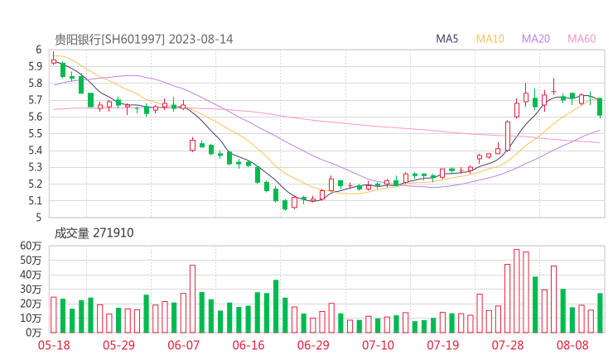This screenshot has width=613, height=364.
Task: Click the 06-16 date label
Action: pos(249,345)
